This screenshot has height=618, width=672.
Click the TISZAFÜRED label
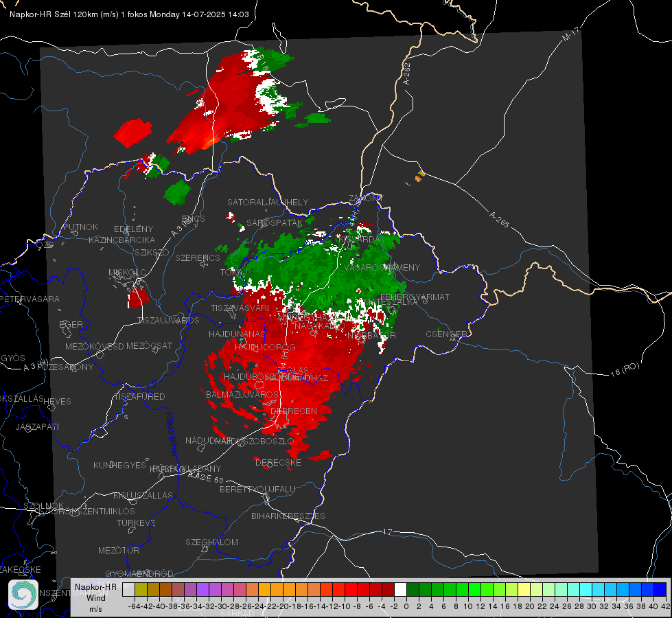139,397
